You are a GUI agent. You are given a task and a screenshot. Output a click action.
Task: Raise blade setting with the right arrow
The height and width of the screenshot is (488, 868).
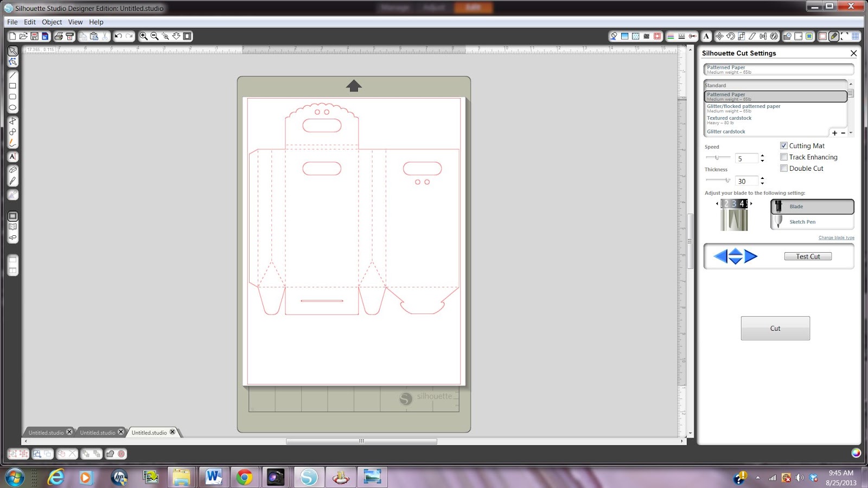pyautogui.click(x=751, y=203)
